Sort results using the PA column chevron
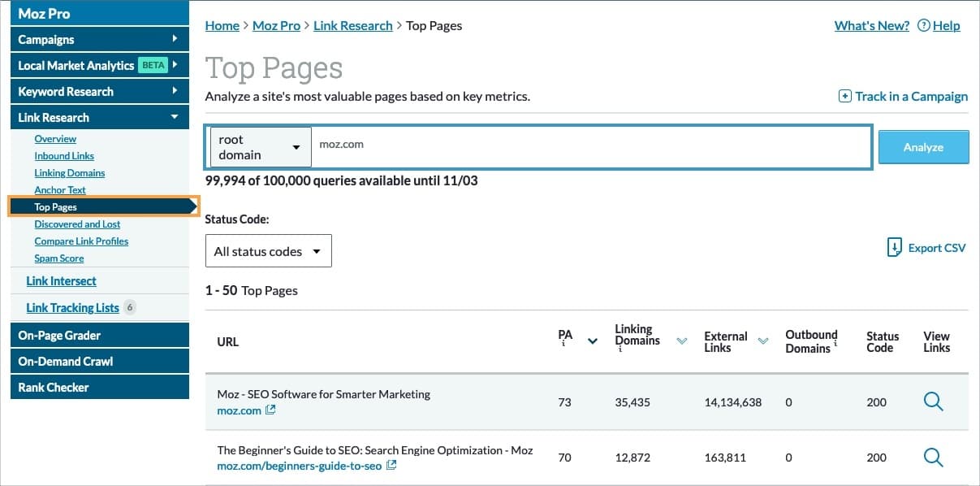 tap(592, 341)
